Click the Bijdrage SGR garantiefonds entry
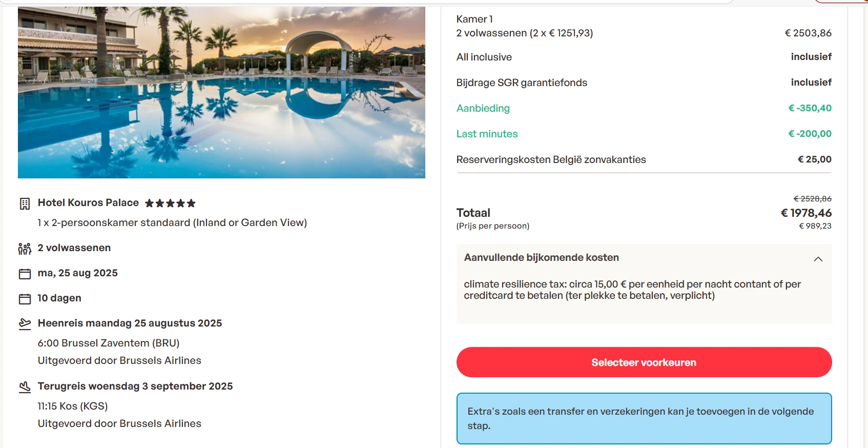 (522, 83)
